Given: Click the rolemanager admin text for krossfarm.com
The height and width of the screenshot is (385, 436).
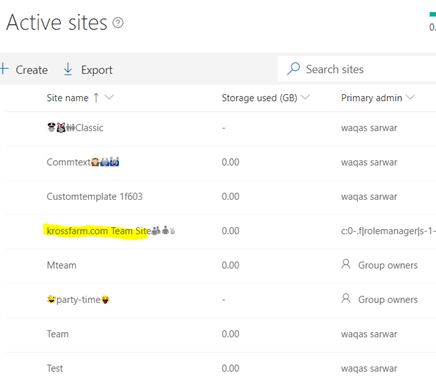Looking at the screenshot, I should pyautogui.click(x=388, y=231).
